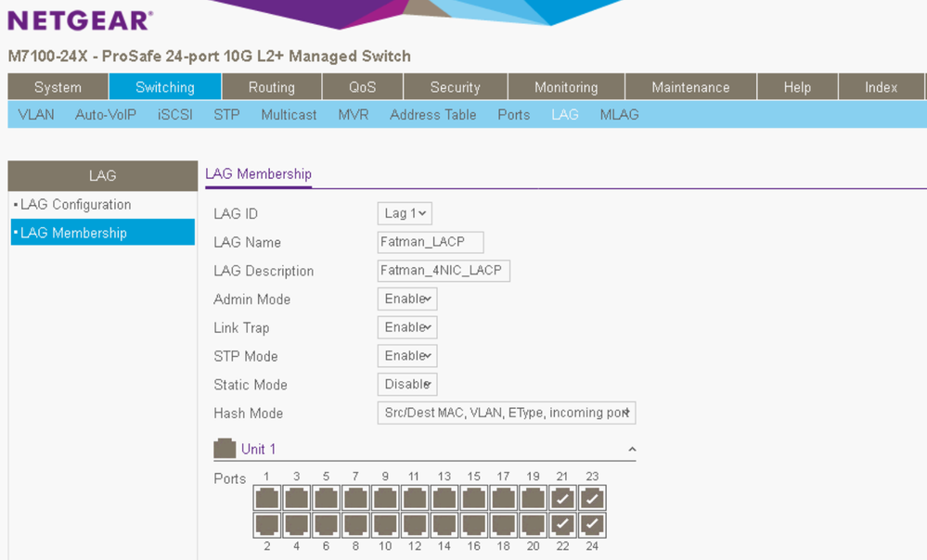Select port 18 in the port grid
The image size is (927, 560).
pyautogui.click(x=503, y=525)
